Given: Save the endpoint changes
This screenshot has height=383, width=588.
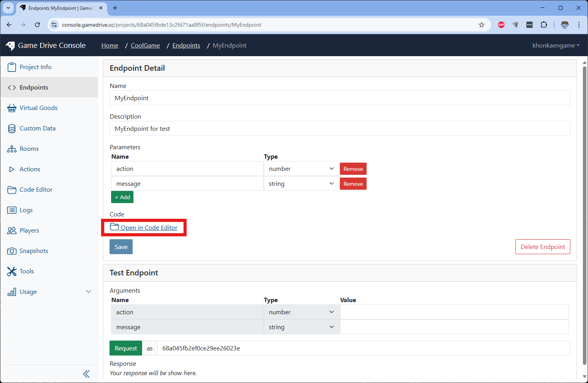Looking at the screenshot, I should pyautogui.click(x=121, y=247).
